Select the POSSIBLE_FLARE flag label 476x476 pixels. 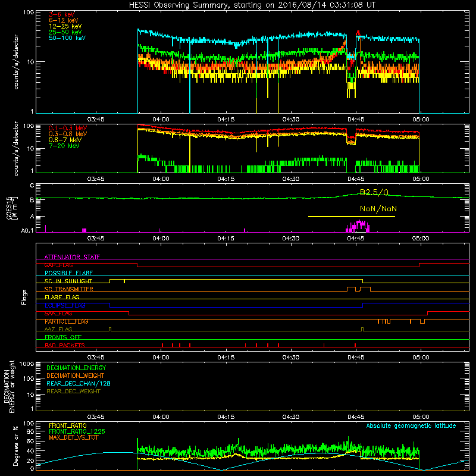coord(68,273)
